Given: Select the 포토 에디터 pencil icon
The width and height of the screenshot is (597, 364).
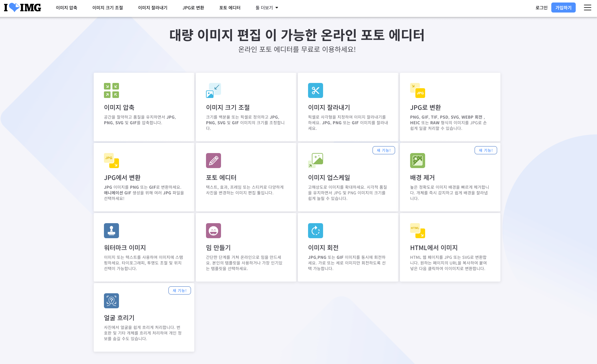Looking at the screenshot, I should pos(214,160).
